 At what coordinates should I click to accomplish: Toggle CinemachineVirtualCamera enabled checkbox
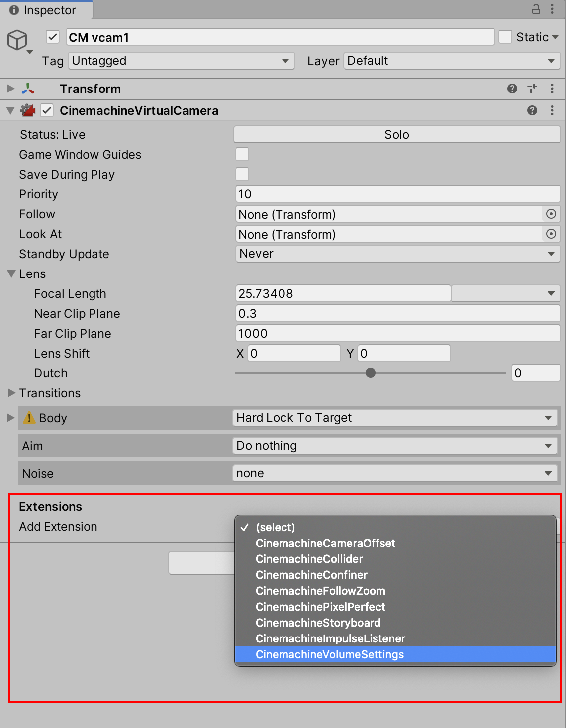47,110
